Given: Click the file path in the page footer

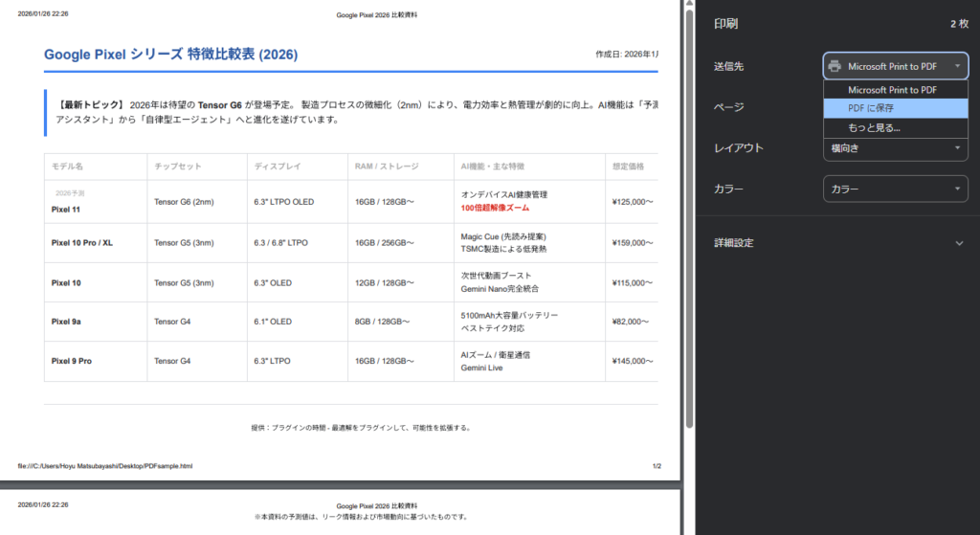Looking at the screenshot, I should point(105,466).
